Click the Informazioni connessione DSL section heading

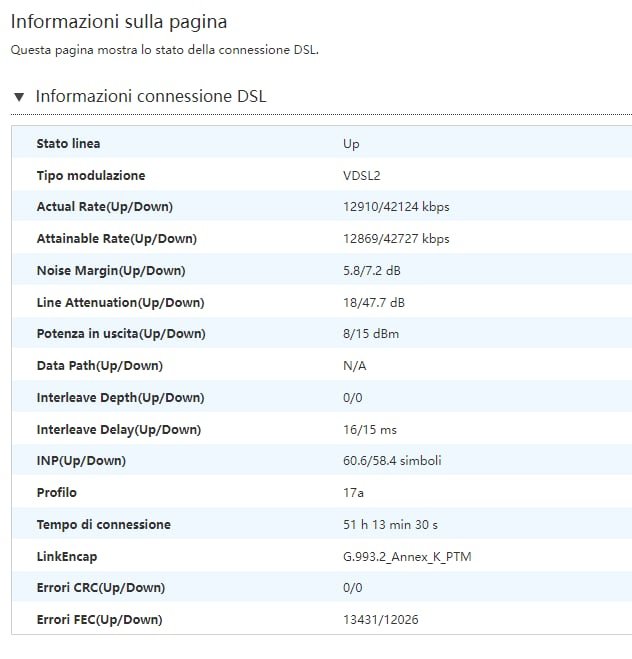point(151,96)
